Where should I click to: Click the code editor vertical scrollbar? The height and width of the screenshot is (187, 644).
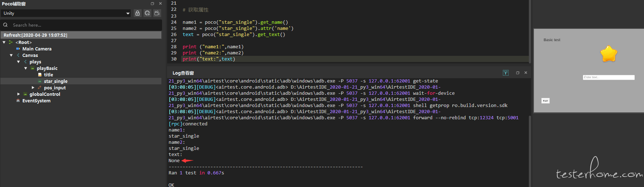[x=529, y=31]
